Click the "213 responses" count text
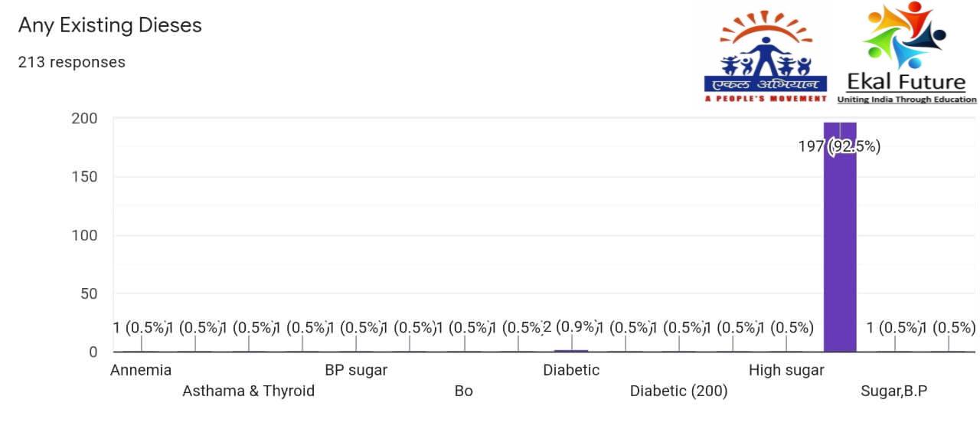Image resolution: width=980 pixels, height=429 pixels. coord(71,62)
